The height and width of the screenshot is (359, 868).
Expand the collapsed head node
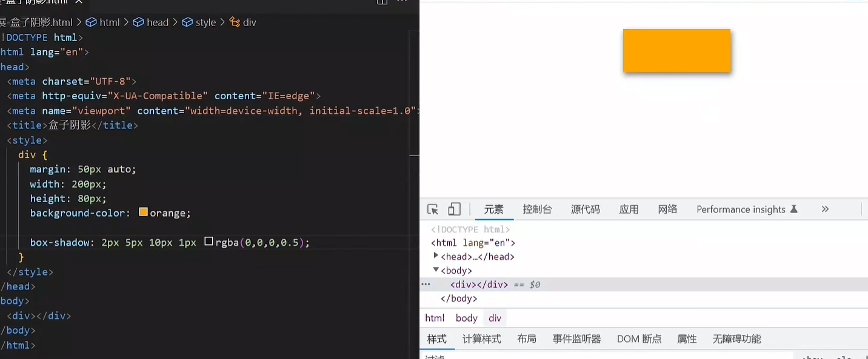click(436, 256)
